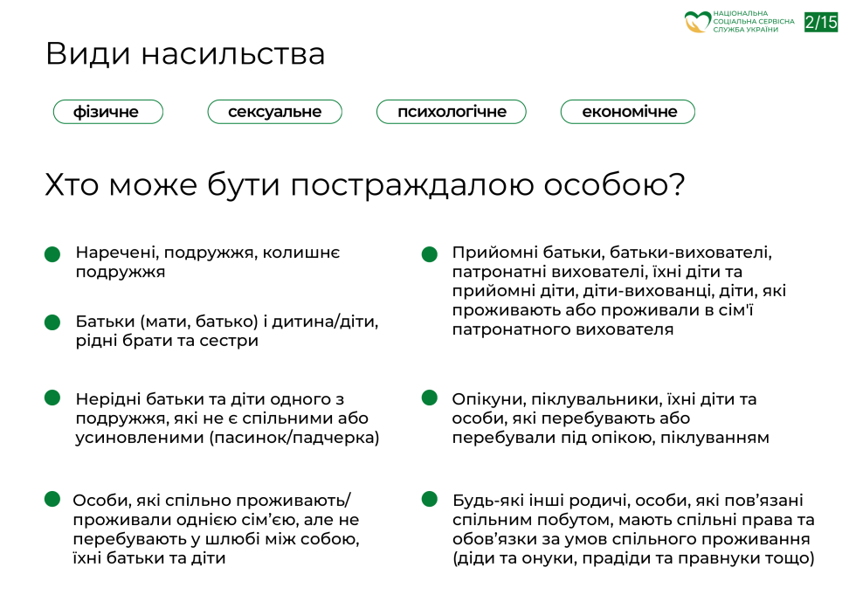849x616 pixels.
Task: Click the Національна соціальна сервісна служба України text
Action: (754, 22)
